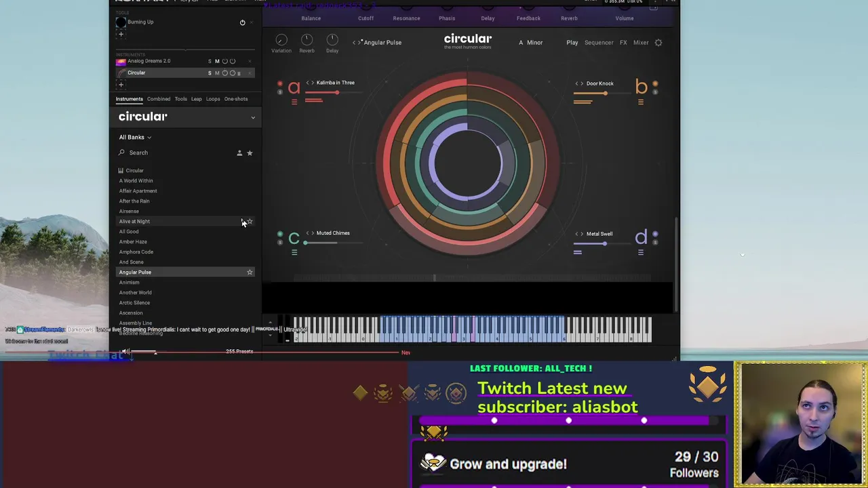The image size is (868, 488).
Task: Shift keyboard octave up arrow
Action: 271,323
